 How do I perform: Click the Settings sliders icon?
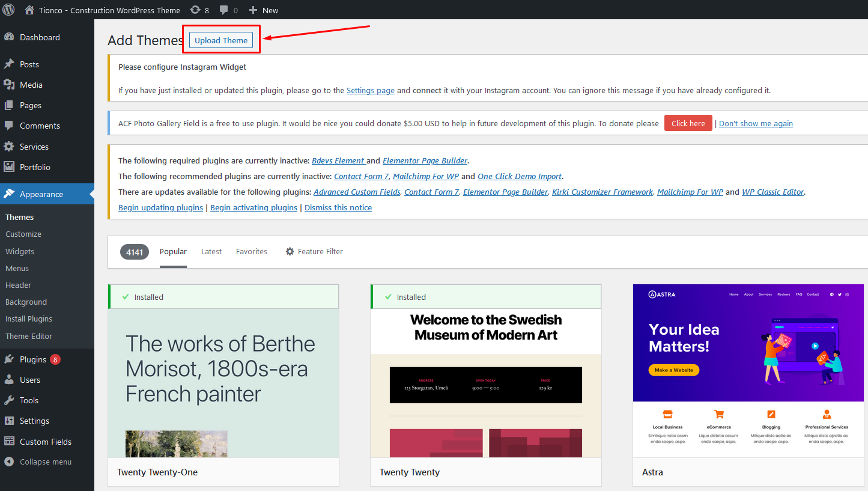(9, 421)
